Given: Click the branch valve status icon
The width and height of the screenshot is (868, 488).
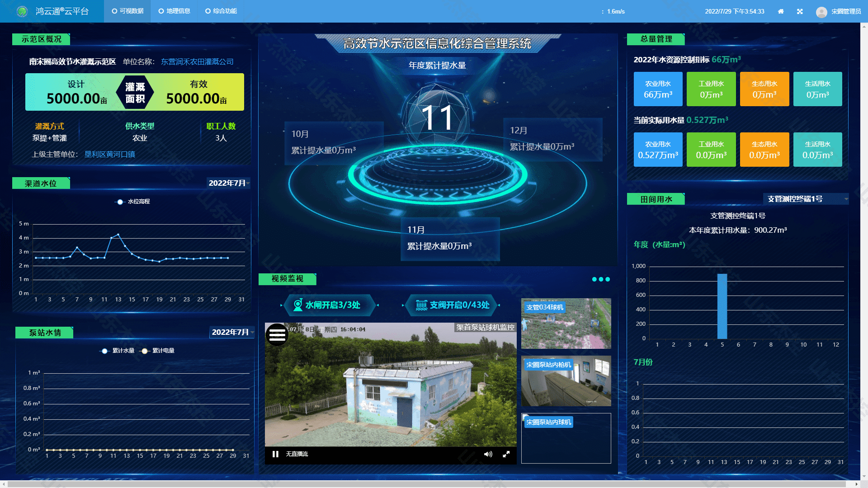Looking at the screenshot, I should click(x=421, y=305).
